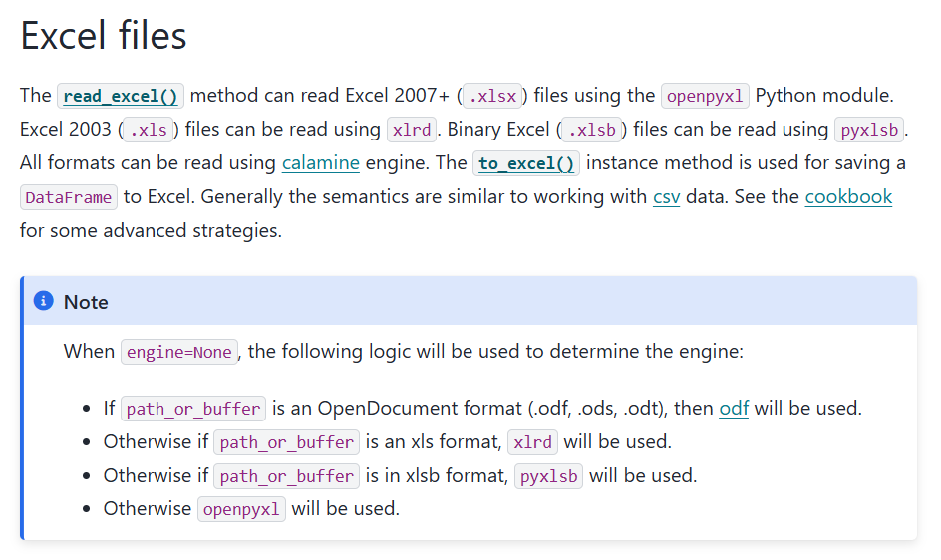Click pyxlsb code in the xlsb bullet
This screenshot has width=941, height=560.
[x=548, y=476]
